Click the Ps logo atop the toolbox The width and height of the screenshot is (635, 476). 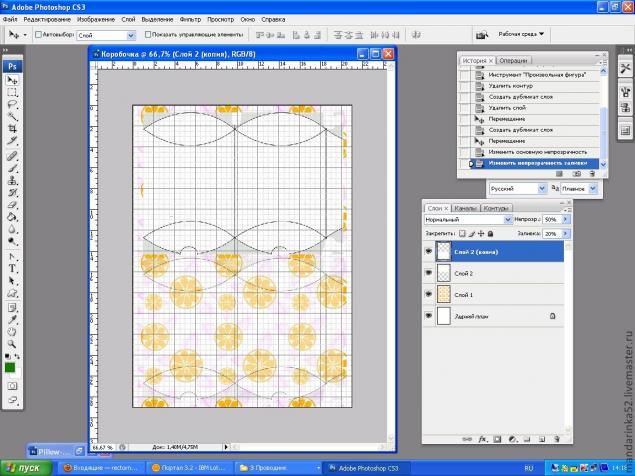tap(13, 66)
